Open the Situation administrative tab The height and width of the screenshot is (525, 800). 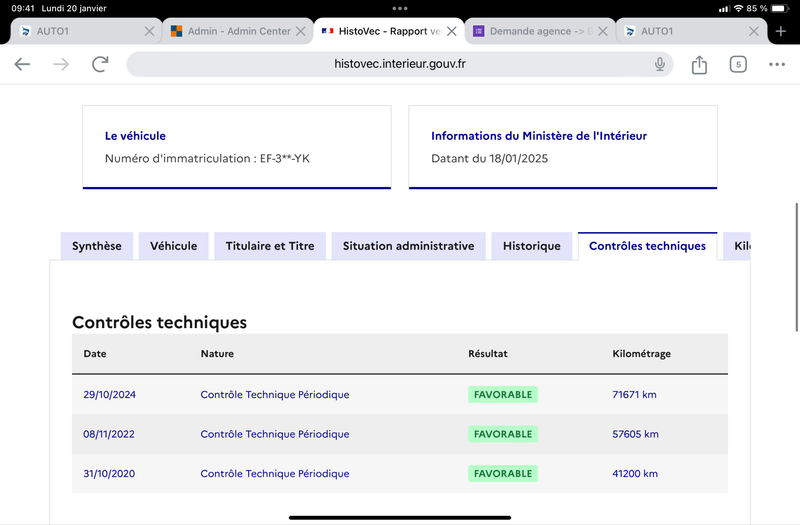coord(408,246)
